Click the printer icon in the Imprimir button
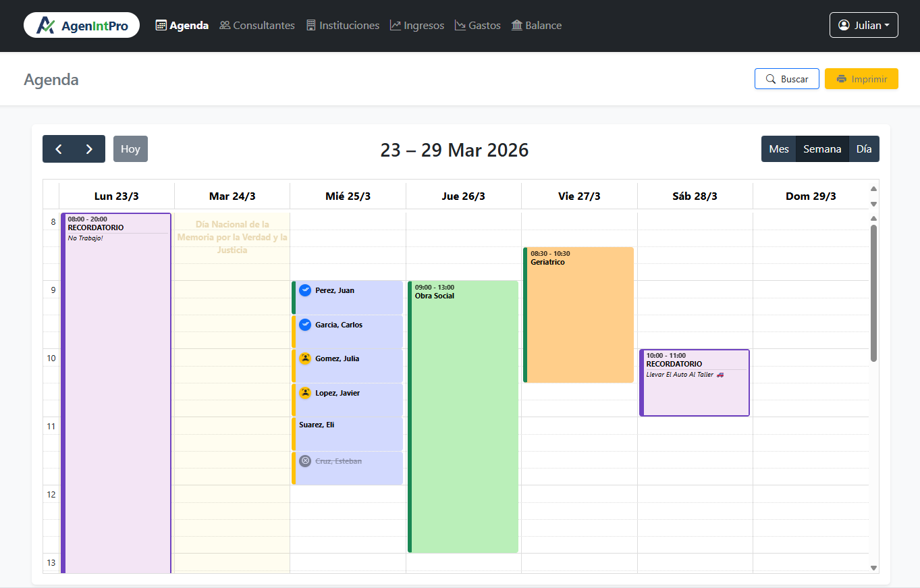The height and width of the screenshot is (588, 920). coord(843,78)
